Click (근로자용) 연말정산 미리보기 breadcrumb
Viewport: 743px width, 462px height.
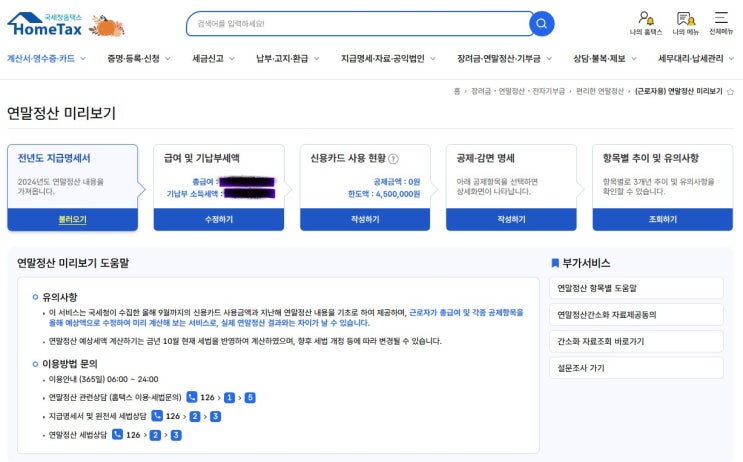tap(679, 91)
